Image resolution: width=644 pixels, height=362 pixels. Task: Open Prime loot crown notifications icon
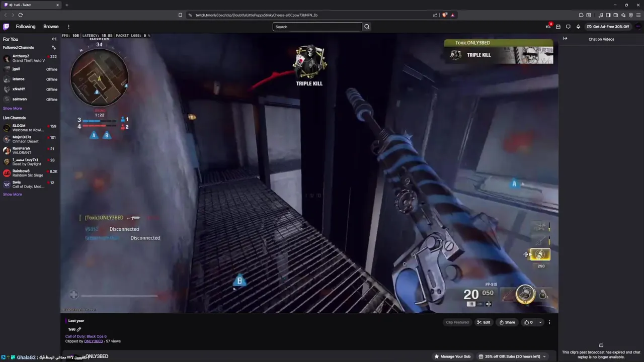(x=548, y=27)
